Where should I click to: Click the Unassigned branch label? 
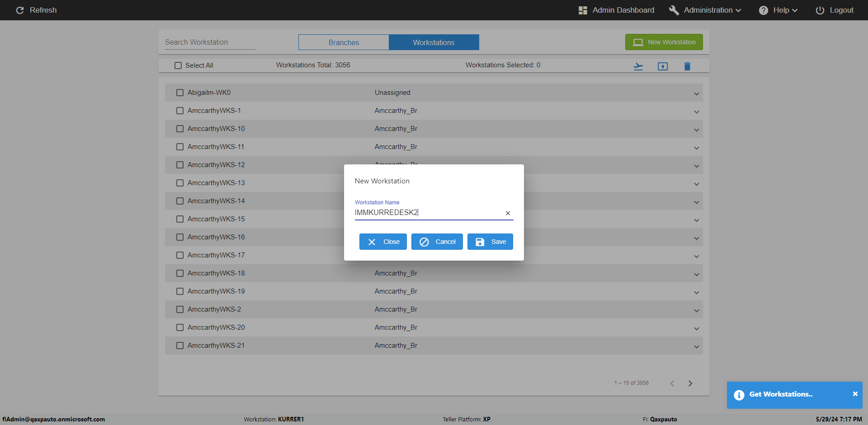point(392,93)
